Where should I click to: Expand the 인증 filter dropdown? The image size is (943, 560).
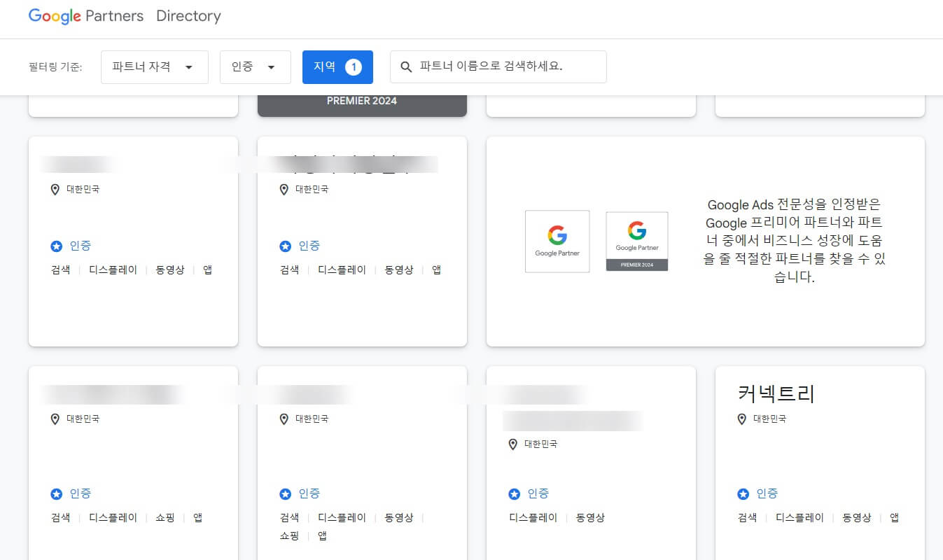[x=256, y=67]
